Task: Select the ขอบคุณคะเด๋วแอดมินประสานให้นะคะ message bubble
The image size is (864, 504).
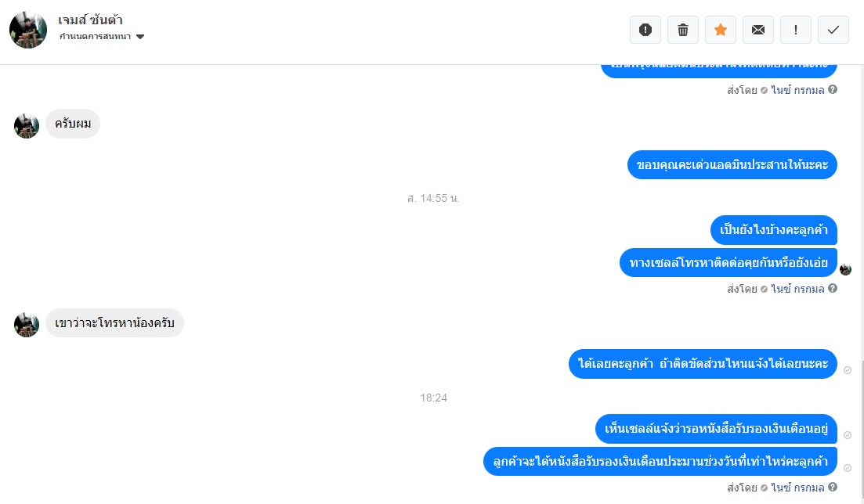Action: click(x=732, y=164)
